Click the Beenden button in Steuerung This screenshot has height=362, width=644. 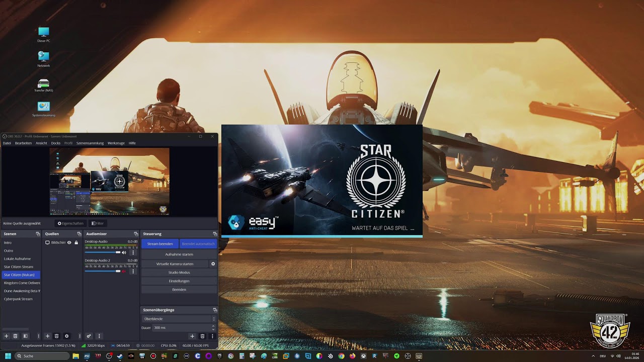click(179, 290)
